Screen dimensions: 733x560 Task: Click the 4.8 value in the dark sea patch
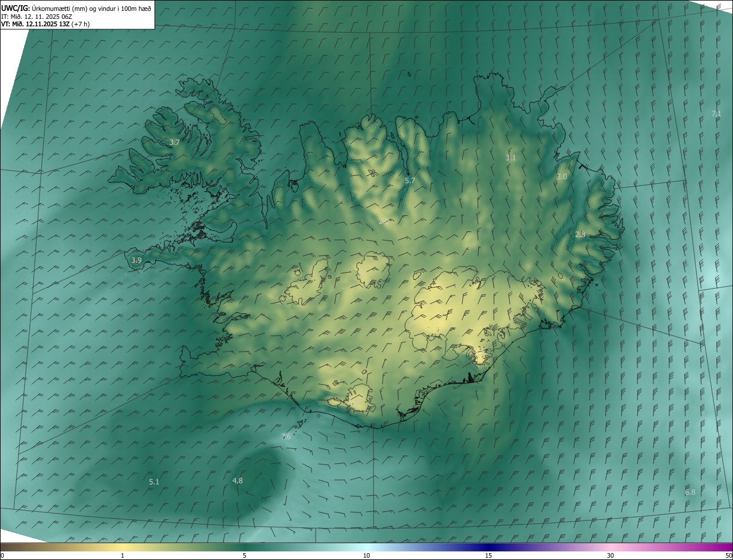click(x=237, y=481)
